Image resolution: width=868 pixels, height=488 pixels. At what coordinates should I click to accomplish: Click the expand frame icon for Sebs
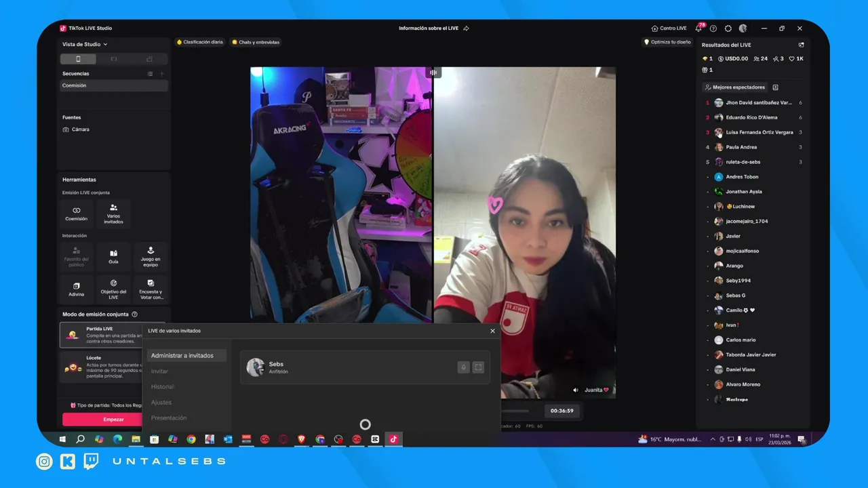point(478,367)
